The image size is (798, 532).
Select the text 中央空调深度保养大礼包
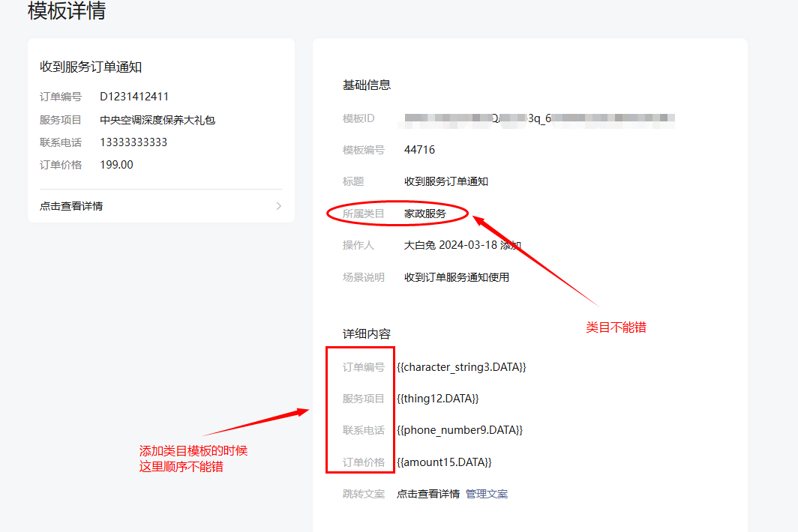157,120
